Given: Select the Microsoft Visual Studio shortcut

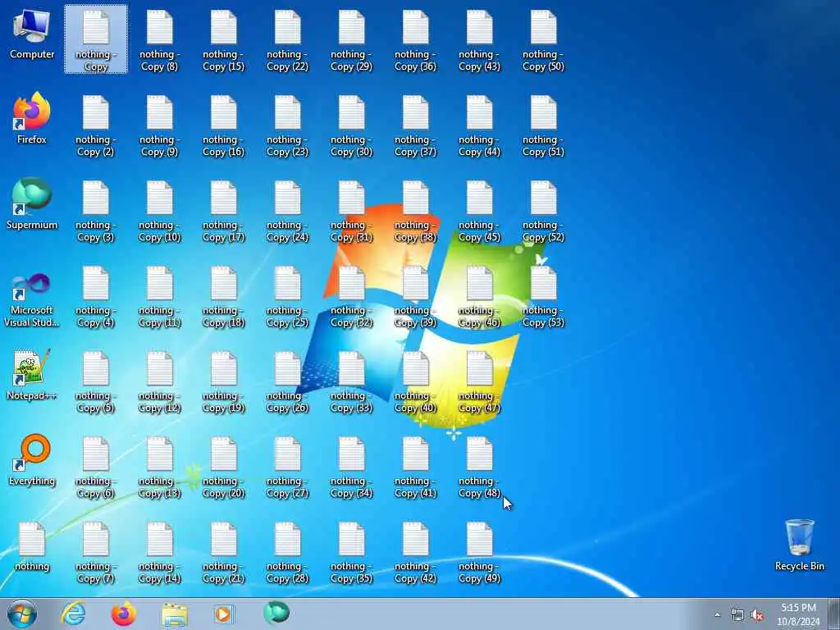Looking at the screenshot, I should [32, 300].
